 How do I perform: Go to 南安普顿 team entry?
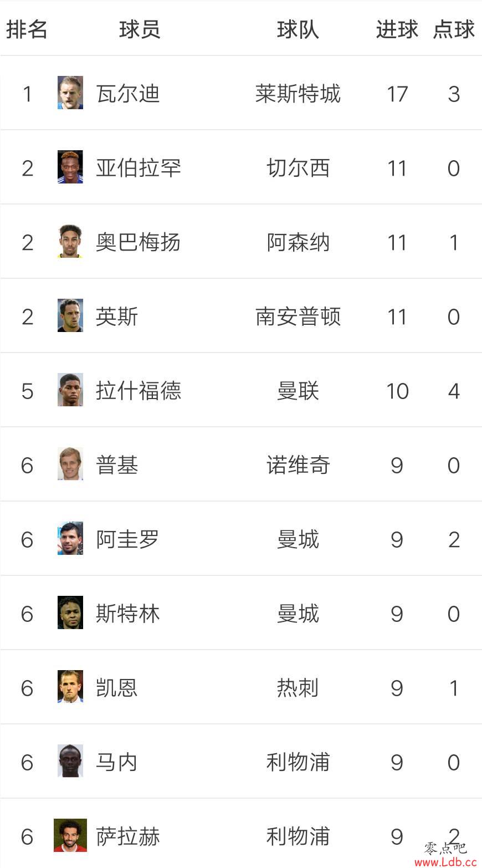[298, 316]
